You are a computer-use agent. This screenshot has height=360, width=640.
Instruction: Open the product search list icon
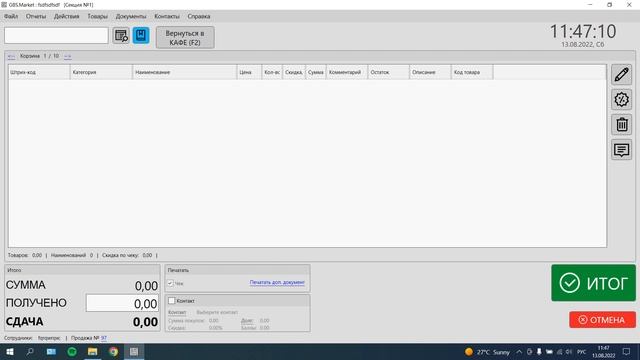coord(121,36)
